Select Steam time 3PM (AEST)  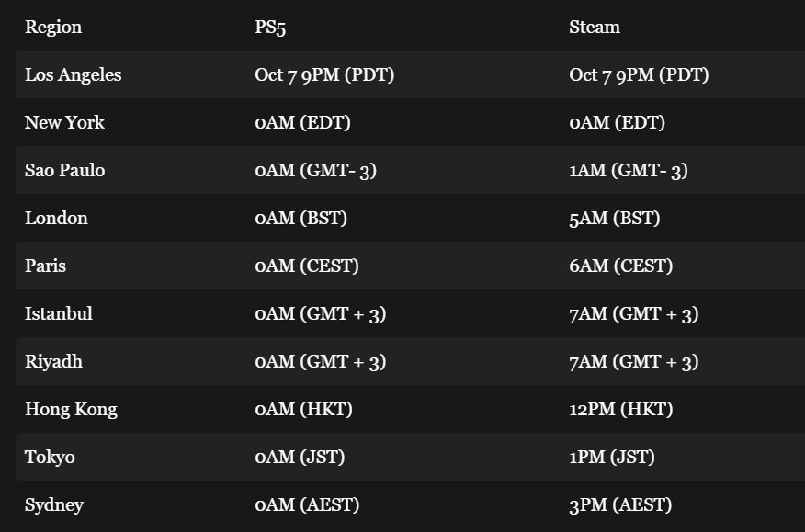click(620, 504)
